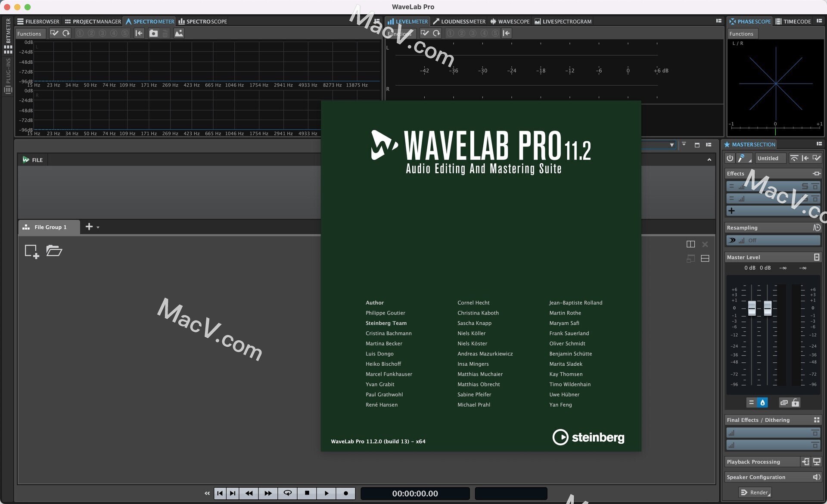Open Level Meter panel options menu icon
Screen dimensions: 827x504
point(718,21)
